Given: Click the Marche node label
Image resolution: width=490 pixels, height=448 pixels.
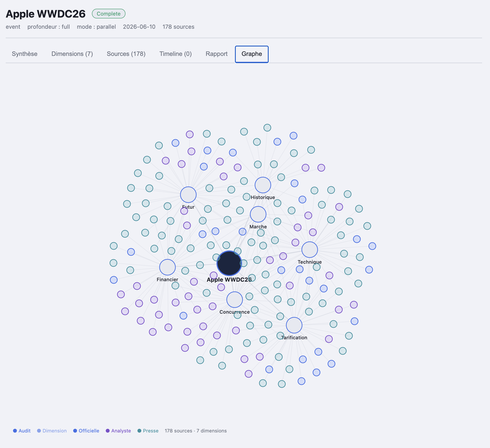Looking at the screenshot, I should tap(258, 227).
